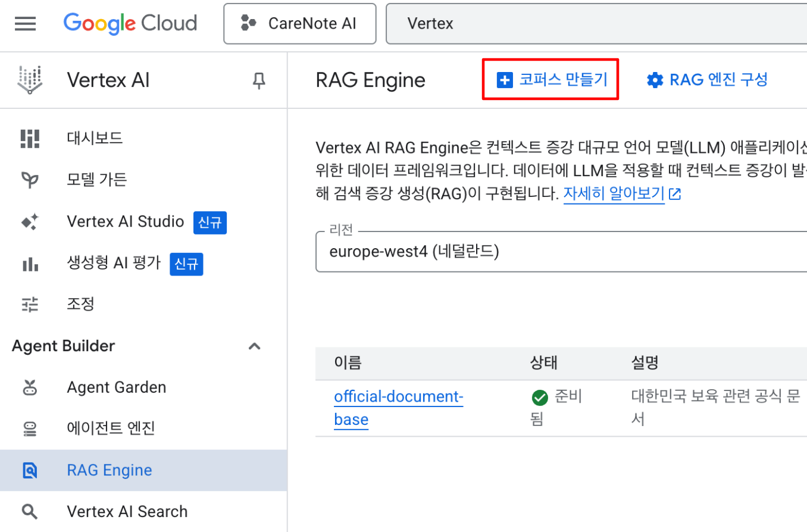Click the green 준비됨 status checkmark
The image size is (807, 532).
point(540,398)
